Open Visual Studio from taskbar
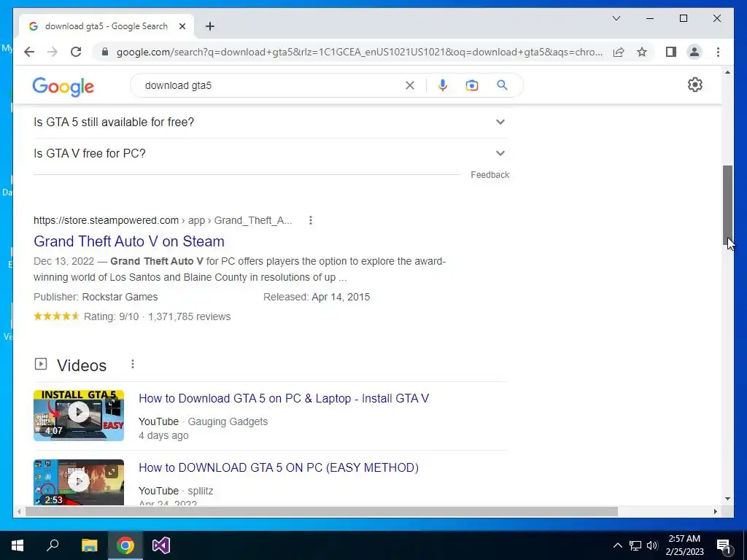747x560 pixels. pyautogui.click(x=161, y=545)
